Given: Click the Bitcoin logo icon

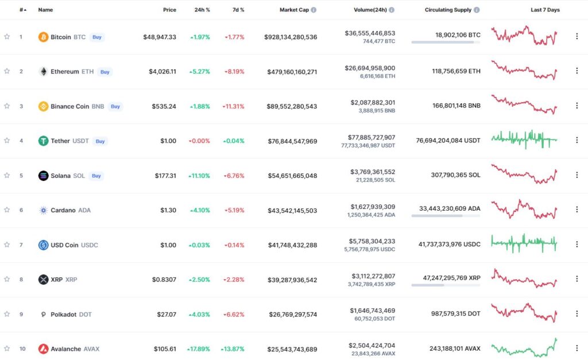Looking at the screenshot, I should [x=43, y=37].
